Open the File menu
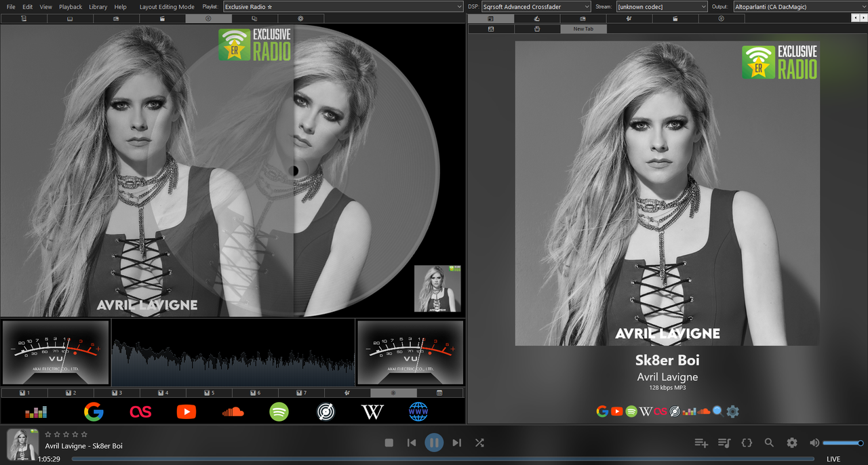Screen dimensions: 868x465 11,7
